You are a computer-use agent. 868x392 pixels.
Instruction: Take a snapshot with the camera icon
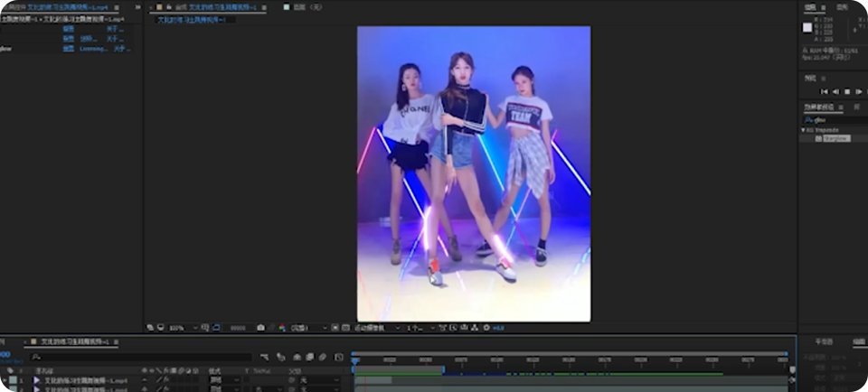pyautogui.click(x=260, y=328)
